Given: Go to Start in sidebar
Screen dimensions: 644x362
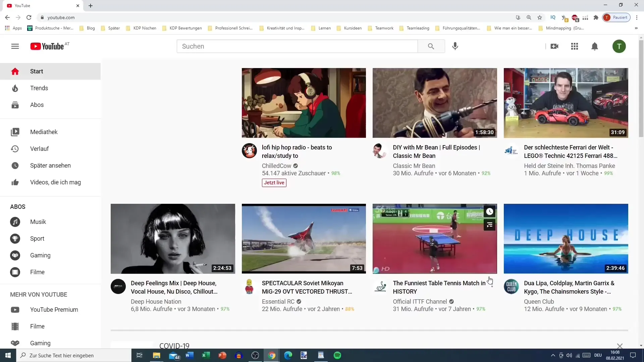Looking at the screenshot, I should [50, 71].
